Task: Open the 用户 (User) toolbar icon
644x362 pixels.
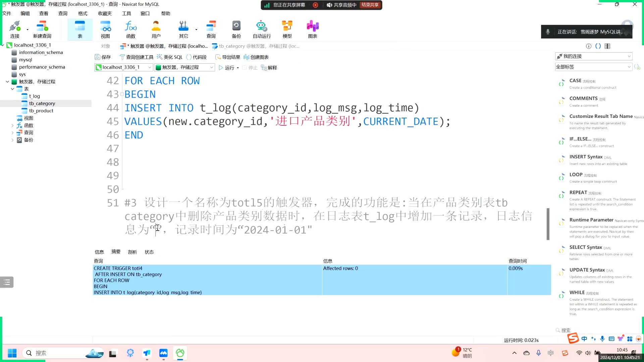Action: tap(156, 29)
